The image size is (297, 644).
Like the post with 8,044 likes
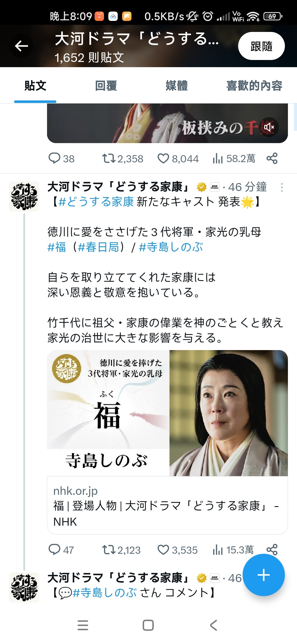point(178,159)
